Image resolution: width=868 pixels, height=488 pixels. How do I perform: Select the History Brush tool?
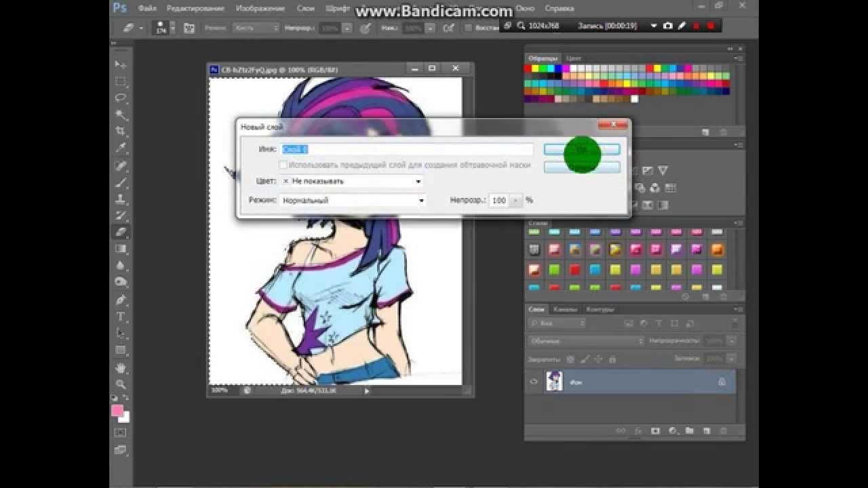(121, 216)
